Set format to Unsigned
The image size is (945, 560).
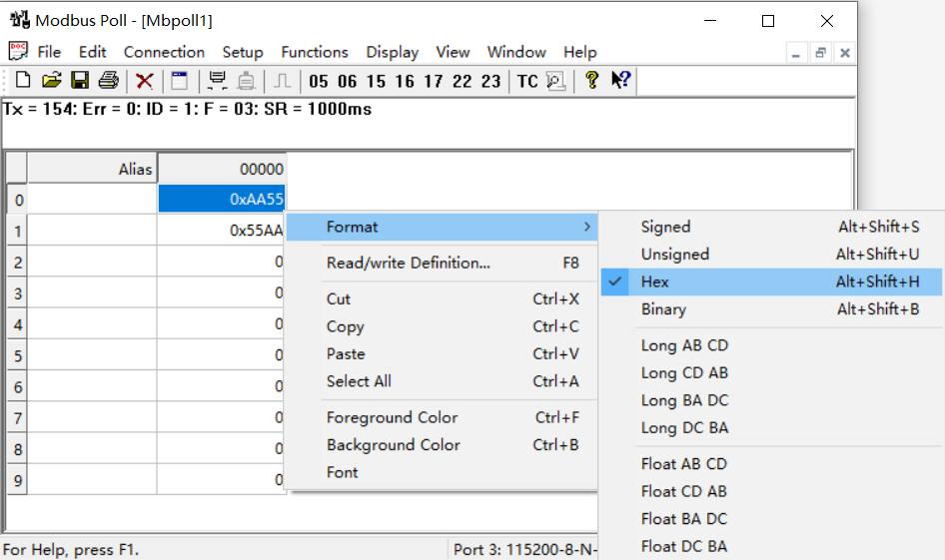(x=771, y=255)
